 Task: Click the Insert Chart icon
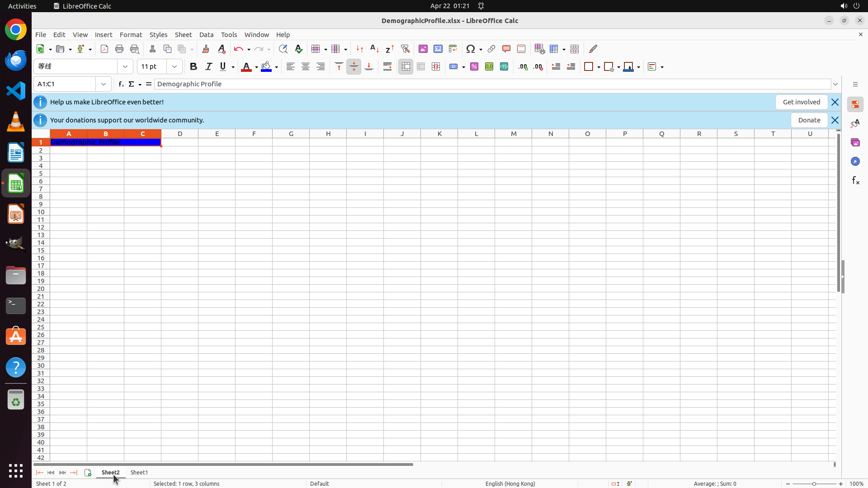[438, 49]
